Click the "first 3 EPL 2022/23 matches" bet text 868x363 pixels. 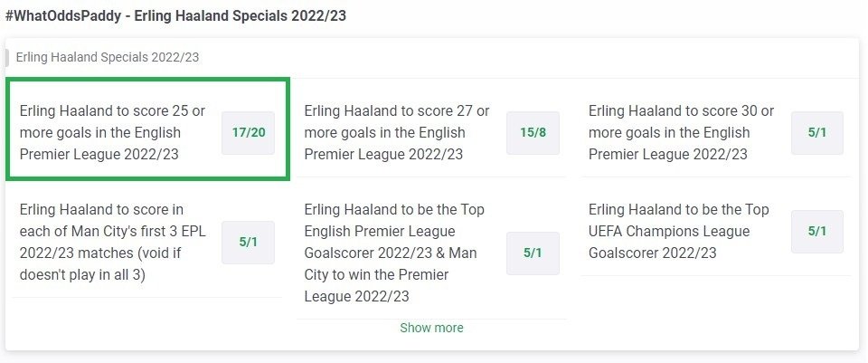pos(112,242)
